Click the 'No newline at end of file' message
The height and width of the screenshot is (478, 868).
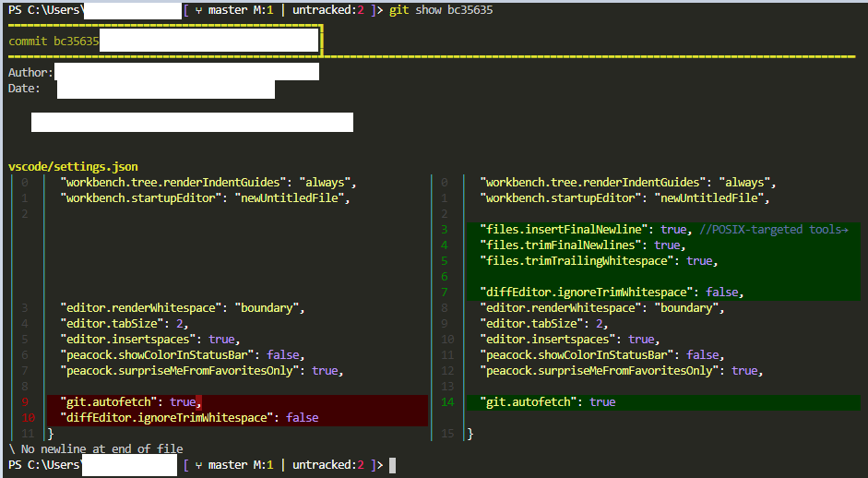point(96,448)
